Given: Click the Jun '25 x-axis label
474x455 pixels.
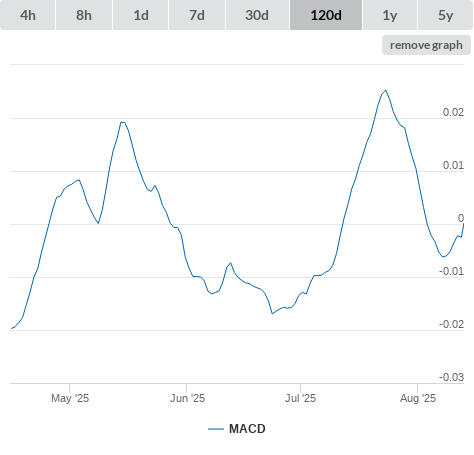Looking at the screenshot, I should click(187, 398).
